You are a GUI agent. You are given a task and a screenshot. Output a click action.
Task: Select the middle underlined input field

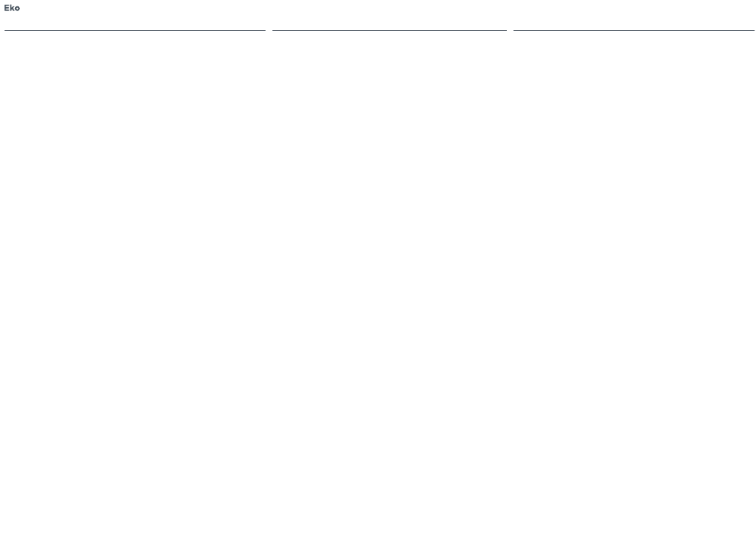[390, 25]
